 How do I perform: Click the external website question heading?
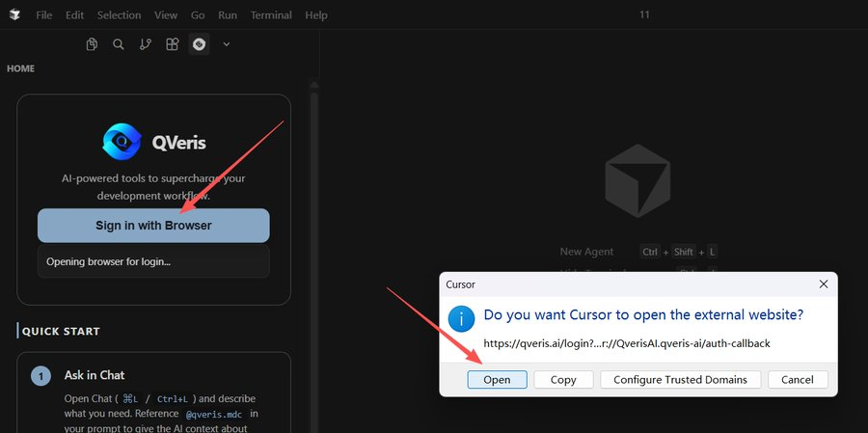pyautogui.click(x=643, y=315)
